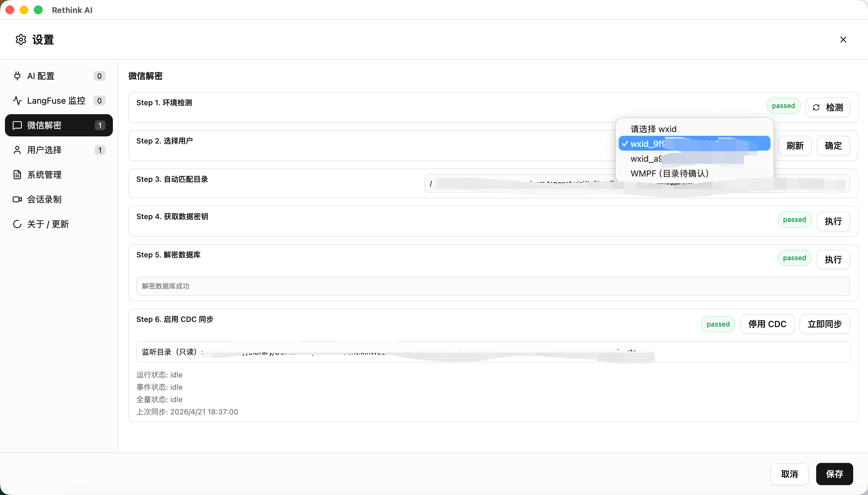The width and height of the screenshot is (868, 495).
Task: Click the circular icon for 关于 / 更新
Action: 17,224
